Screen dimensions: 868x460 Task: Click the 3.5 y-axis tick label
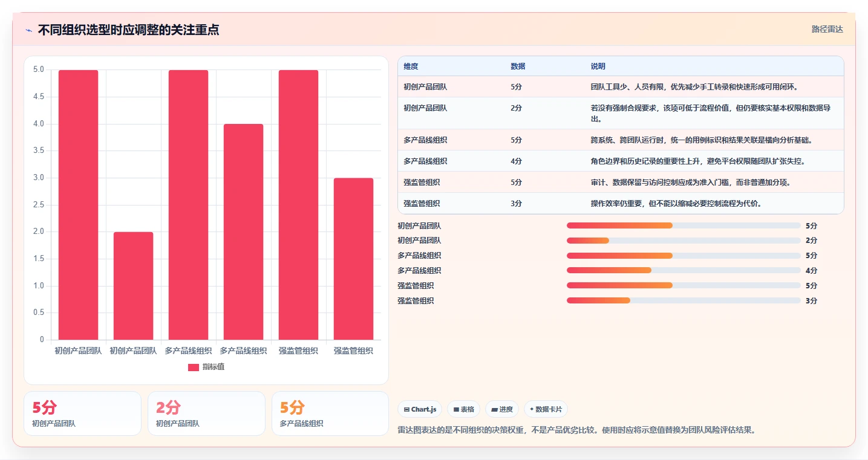point(38,151)
